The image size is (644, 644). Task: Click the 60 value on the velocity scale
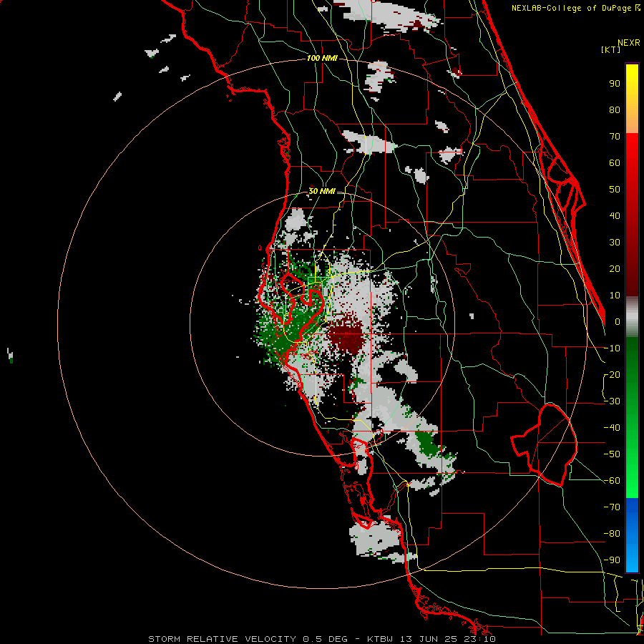coord(615,163)
